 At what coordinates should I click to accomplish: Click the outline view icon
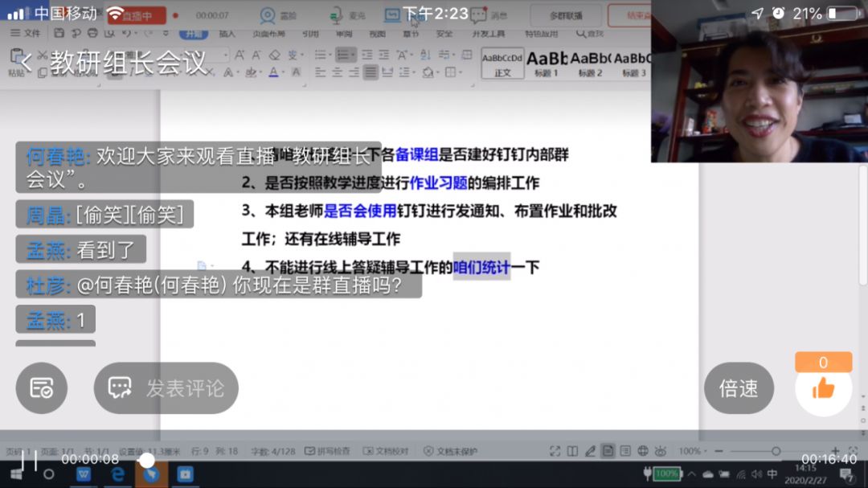pos(625,451)
